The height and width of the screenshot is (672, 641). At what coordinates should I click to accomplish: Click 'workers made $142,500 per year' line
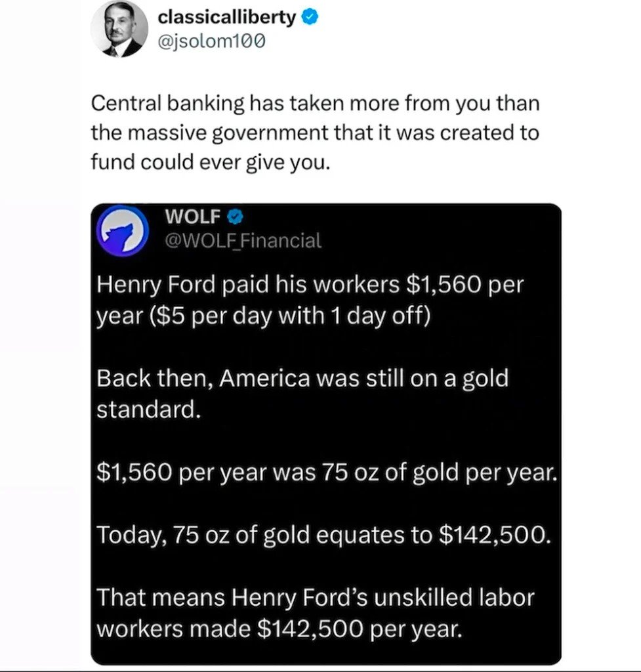coord(279,628)
